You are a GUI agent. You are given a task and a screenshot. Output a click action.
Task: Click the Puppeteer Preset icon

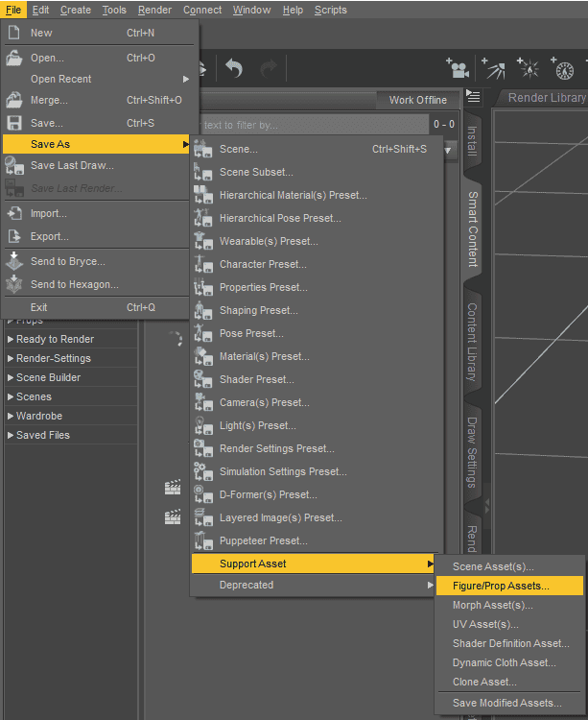point(202,540)
